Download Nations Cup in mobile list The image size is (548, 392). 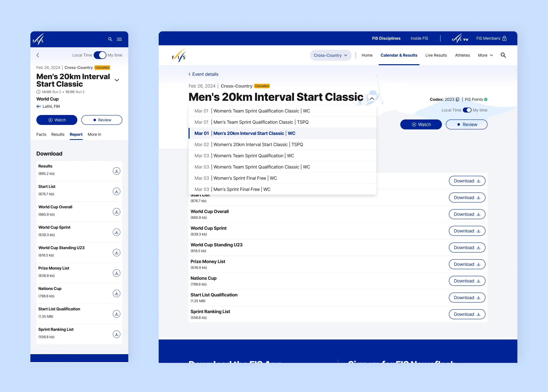click(x=117, y=293)
